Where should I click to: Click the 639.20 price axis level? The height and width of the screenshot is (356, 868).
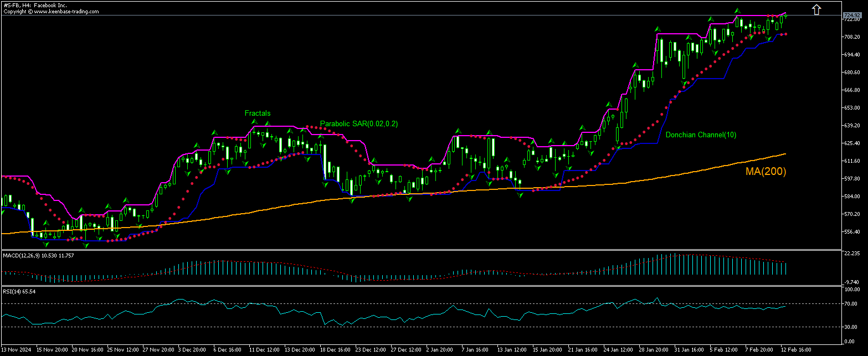(x=850, y=125)
